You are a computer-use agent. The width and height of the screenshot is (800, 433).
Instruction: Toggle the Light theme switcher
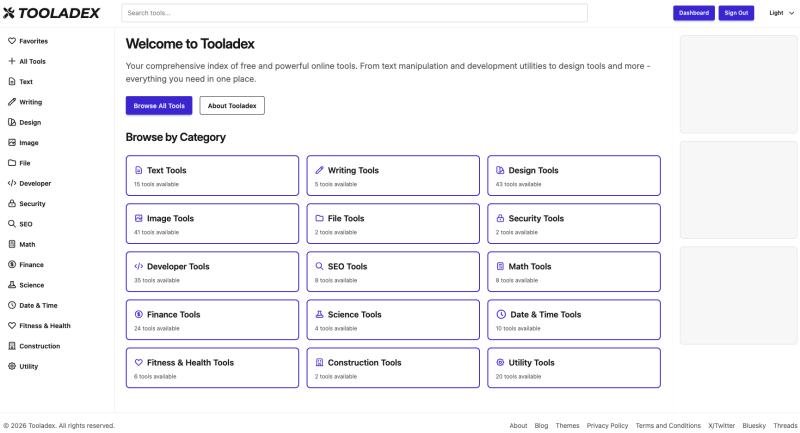pyautogui.click(x=776, y=13)
